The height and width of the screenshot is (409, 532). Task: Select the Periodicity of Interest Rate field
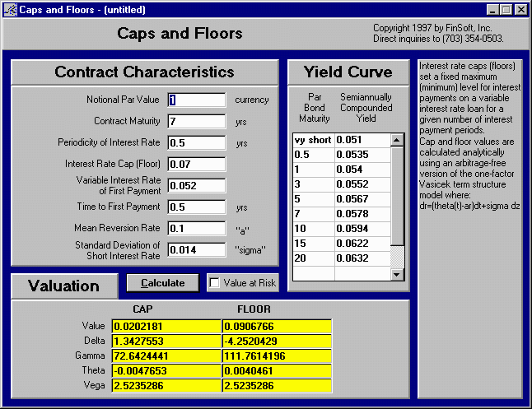coord(197,142)
